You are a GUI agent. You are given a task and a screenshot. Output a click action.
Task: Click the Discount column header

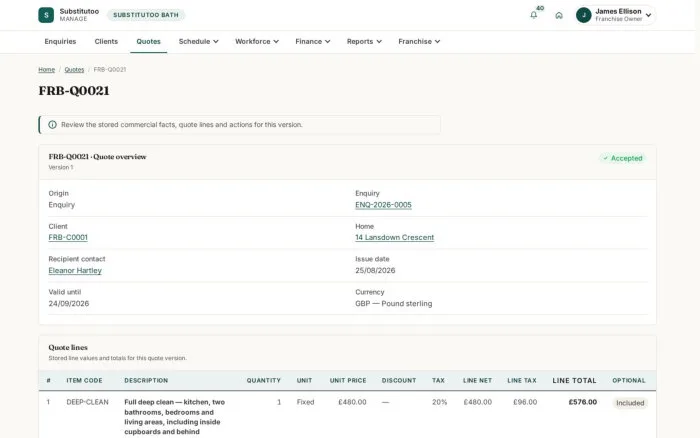(x=399, y=381)
